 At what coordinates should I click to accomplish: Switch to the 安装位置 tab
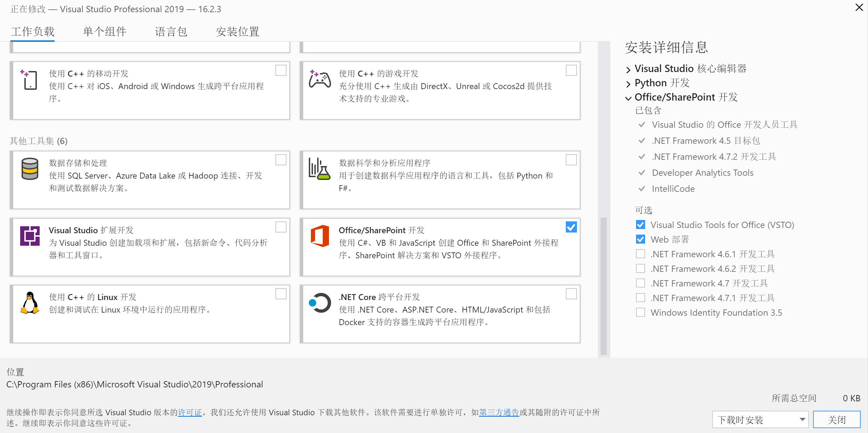click(238, 32)
